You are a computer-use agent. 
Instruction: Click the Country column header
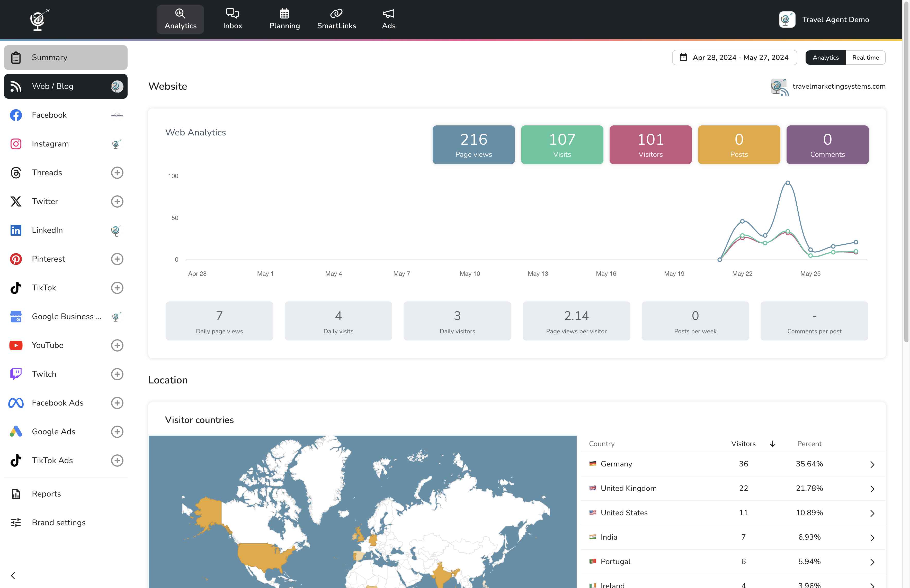point(602,444)
